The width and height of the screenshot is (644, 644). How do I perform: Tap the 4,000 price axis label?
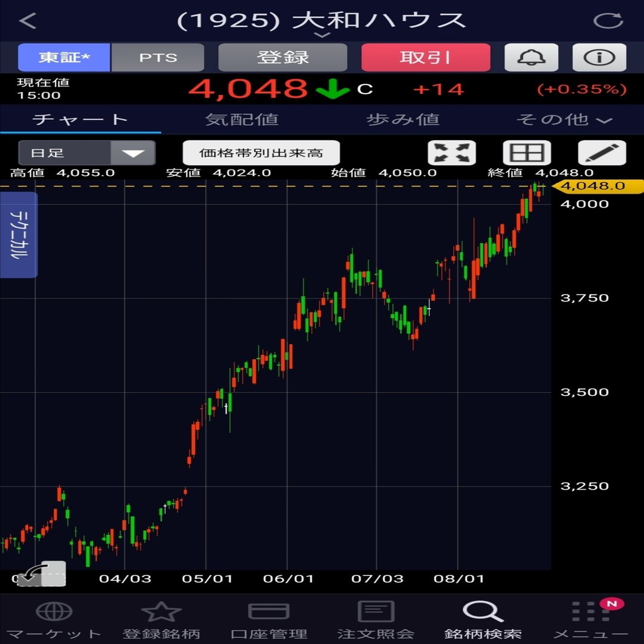[x=584, y=204]
